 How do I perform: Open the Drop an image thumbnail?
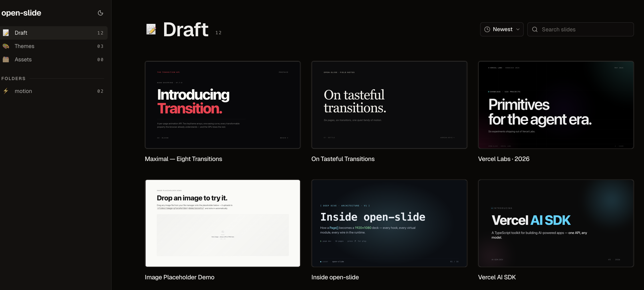pos(223,223)
